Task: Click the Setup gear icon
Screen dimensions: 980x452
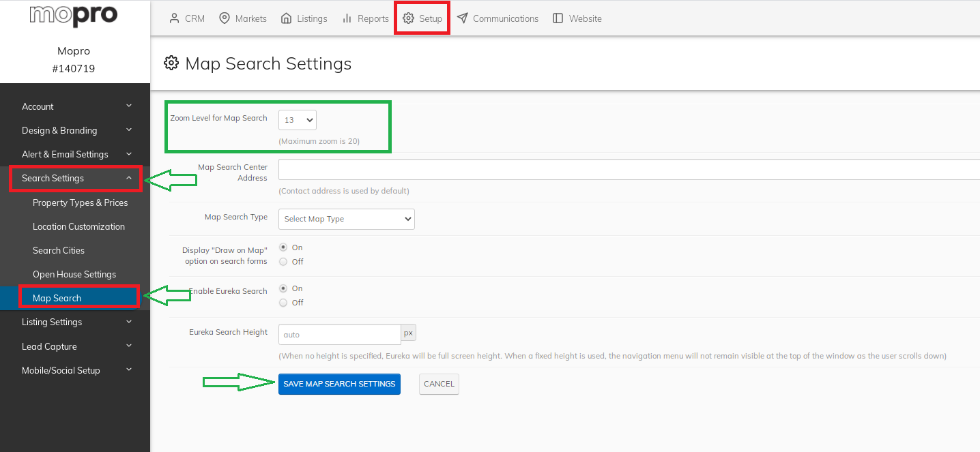Action: coord(408,18)
